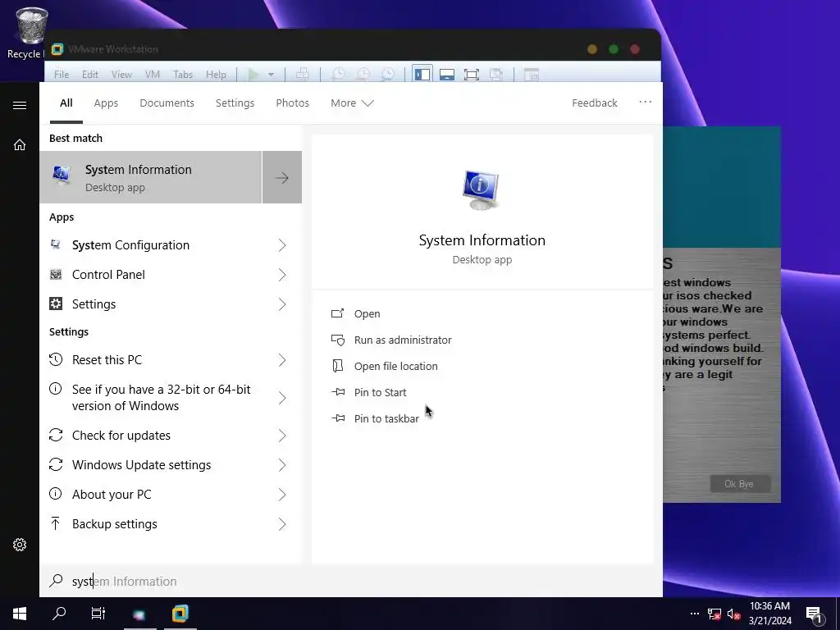The height and width of the screenshot is (630, 840).
Task: Expand Check for updates chevron
Action: click(282, 436)
